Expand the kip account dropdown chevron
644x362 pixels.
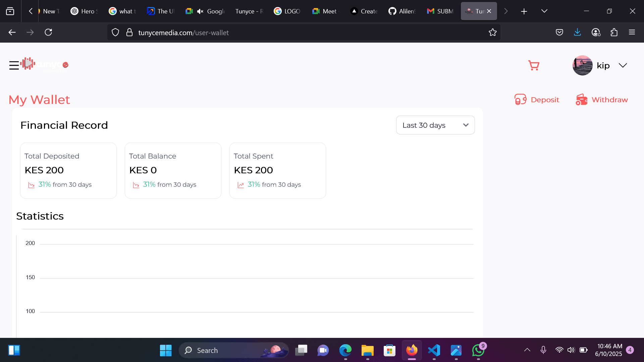pyautogui.click(x=623, y=65)
